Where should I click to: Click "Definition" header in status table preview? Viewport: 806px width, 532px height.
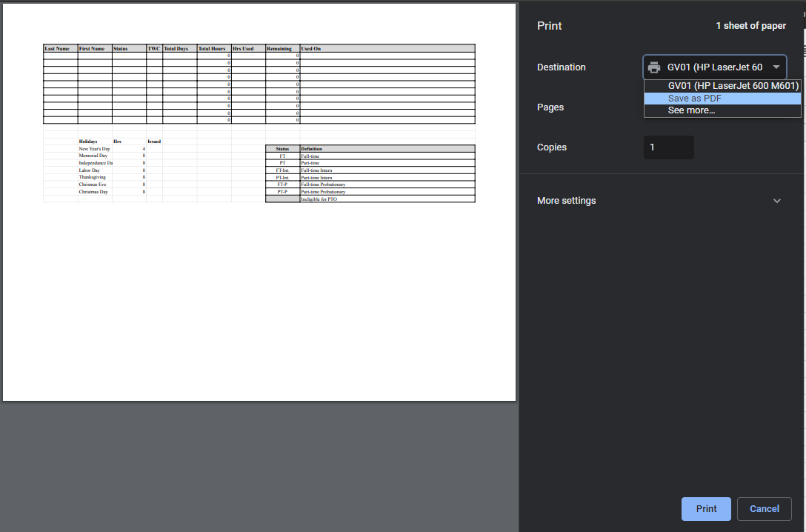click(x=312, y=149)
